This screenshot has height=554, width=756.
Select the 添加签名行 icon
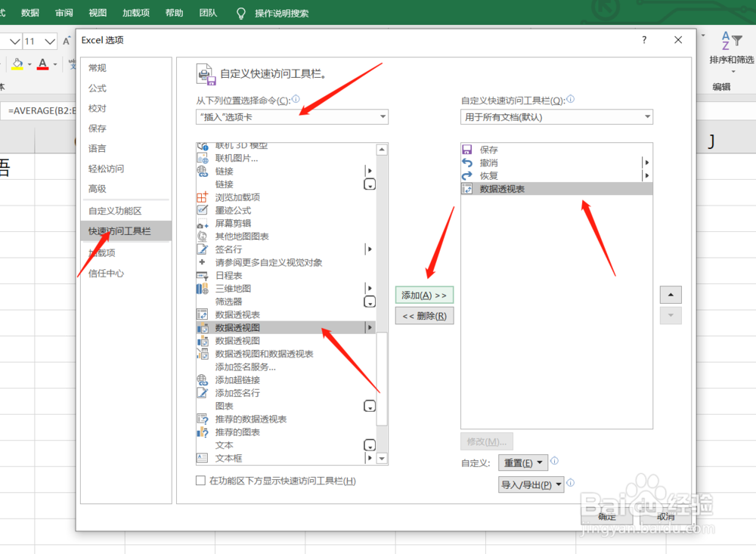pos(203,393)
